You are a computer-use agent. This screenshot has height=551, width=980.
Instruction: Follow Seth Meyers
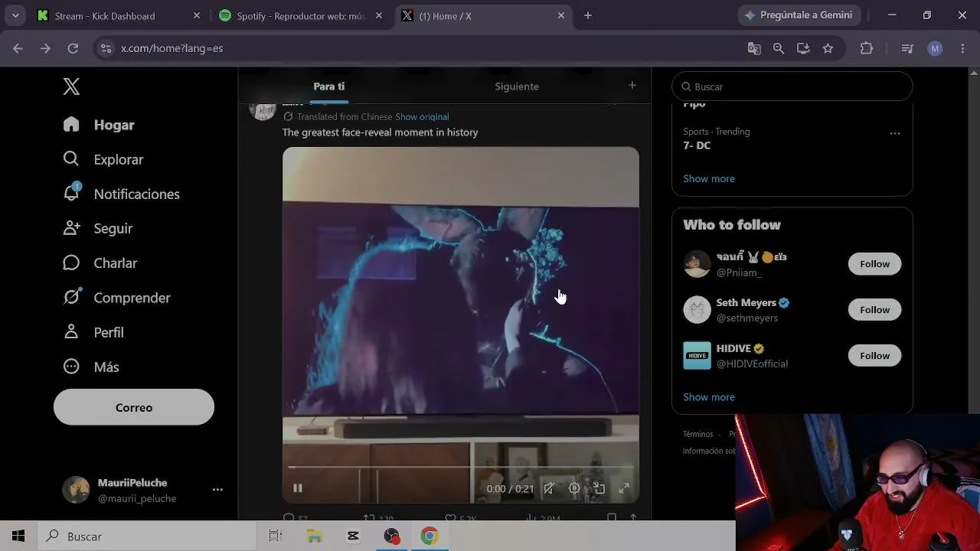874,310
